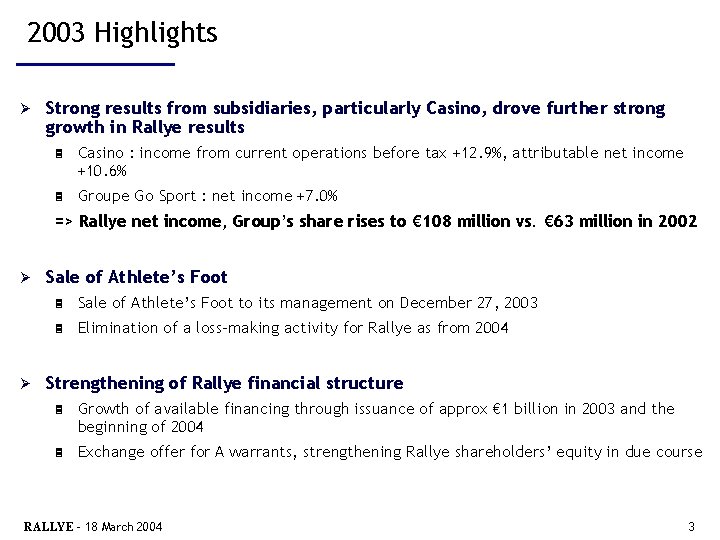Click the arrow bullet beside 'Strong results from subsidiaries'
720x540 pixels.
pyautogui.click(x=30, y=108)
